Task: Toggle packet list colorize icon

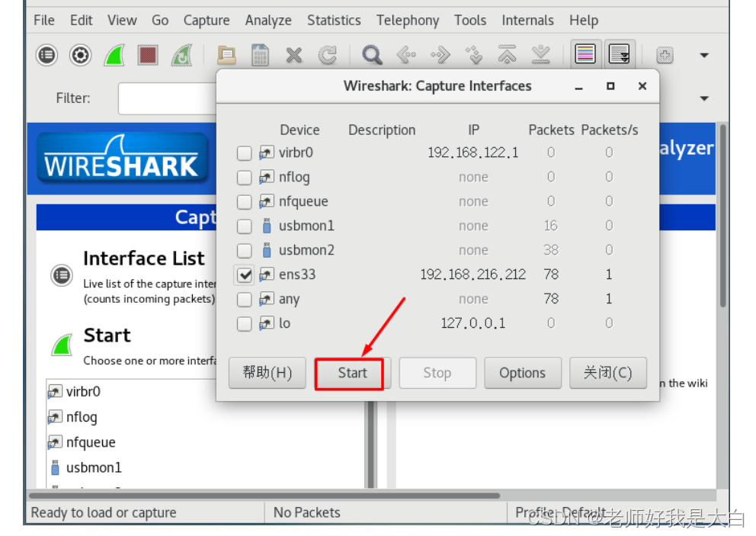Action: tap(585, 53)
